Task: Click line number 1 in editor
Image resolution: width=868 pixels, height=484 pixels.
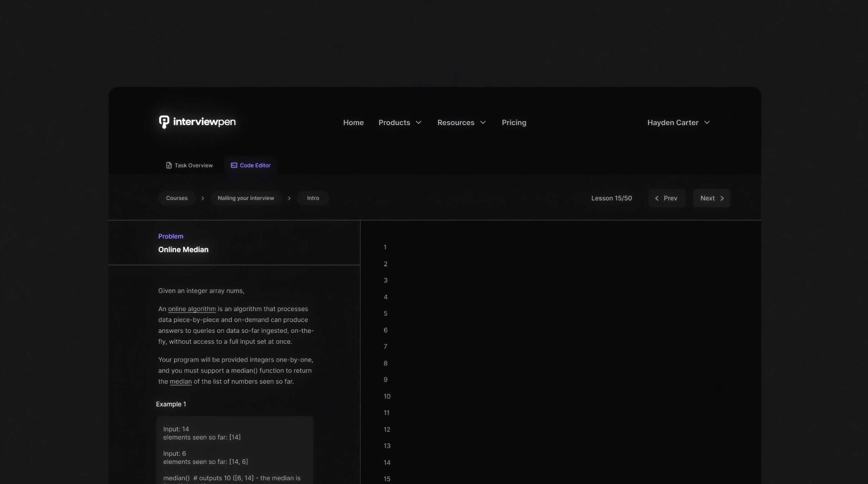Action: tap(385, 247)
